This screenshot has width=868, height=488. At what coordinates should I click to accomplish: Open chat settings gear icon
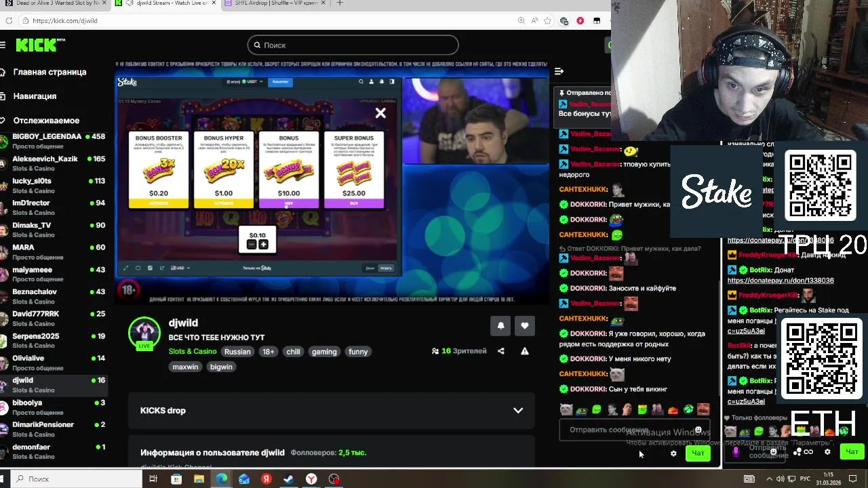673,453
